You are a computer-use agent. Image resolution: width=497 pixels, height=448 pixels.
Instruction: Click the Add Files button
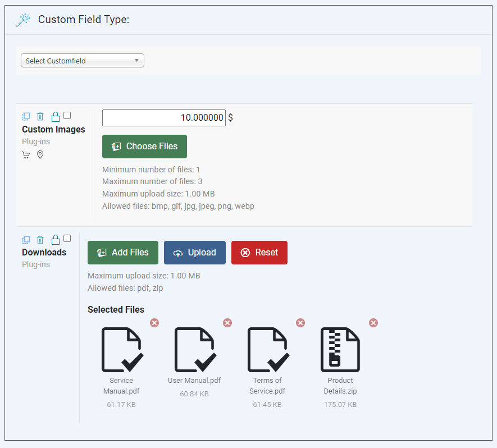coord(123,253)
